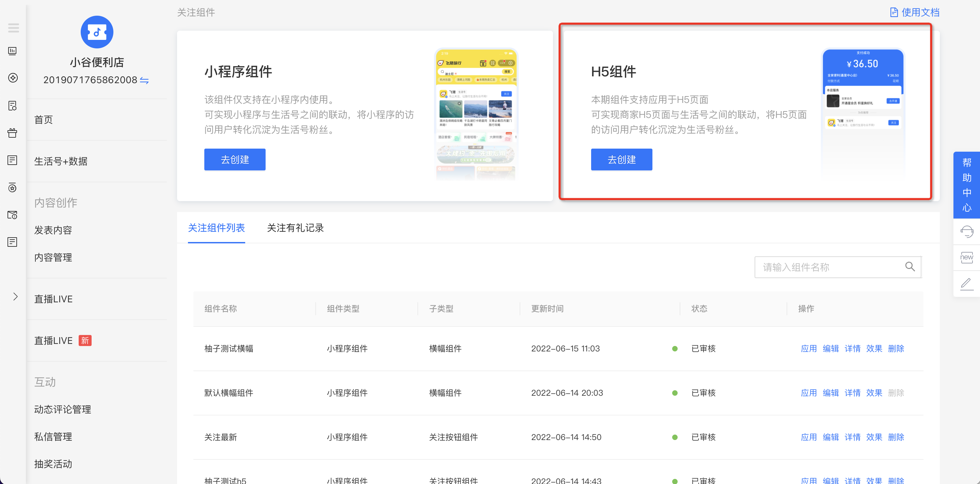Viewport: 980px width, 484px height.
Task: Click the gift box sidebar icon
Action: coord(13,133)
